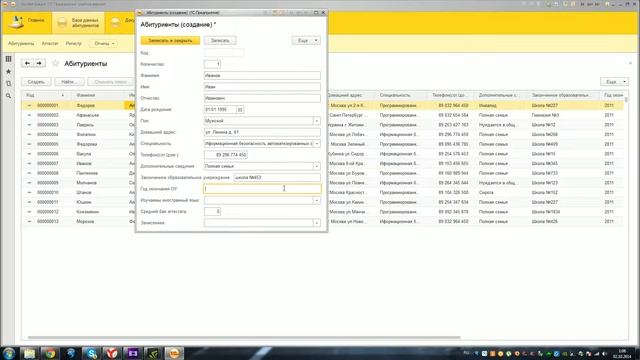Expand the Отчеты dropdown menu

coord(104,43)
